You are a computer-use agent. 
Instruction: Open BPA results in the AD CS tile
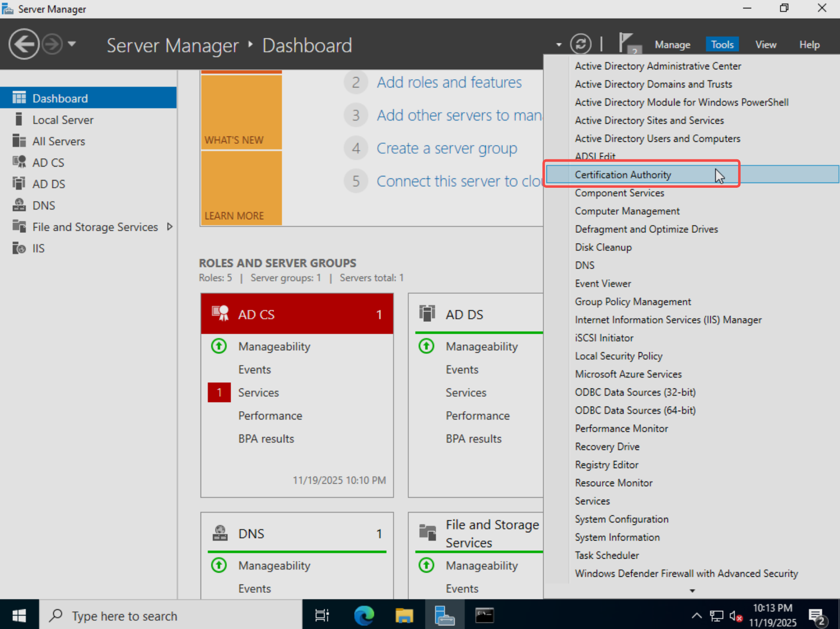pyautogui.click(x=266, y=439)
